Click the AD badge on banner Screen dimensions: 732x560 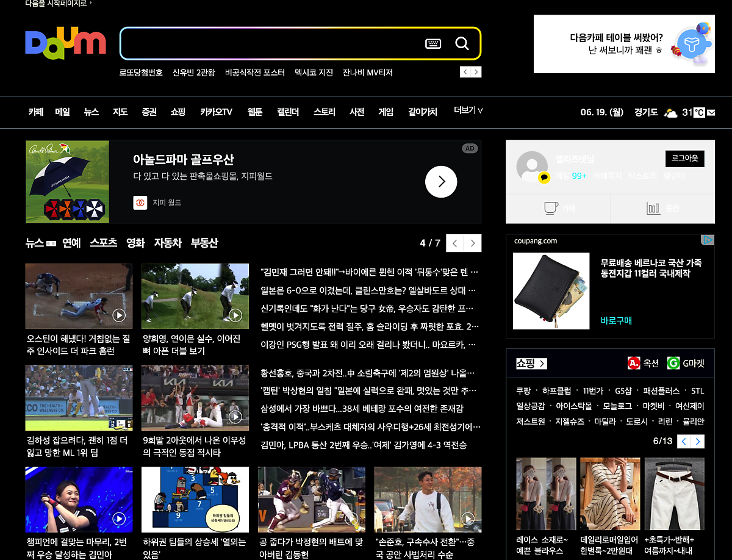pos(469,148)
